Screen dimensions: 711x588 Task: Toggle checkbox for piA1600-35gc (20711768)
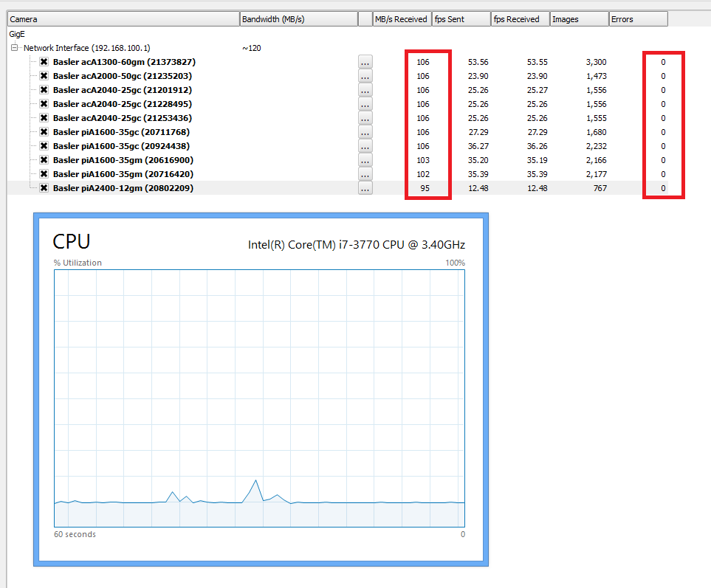[44, 132]
